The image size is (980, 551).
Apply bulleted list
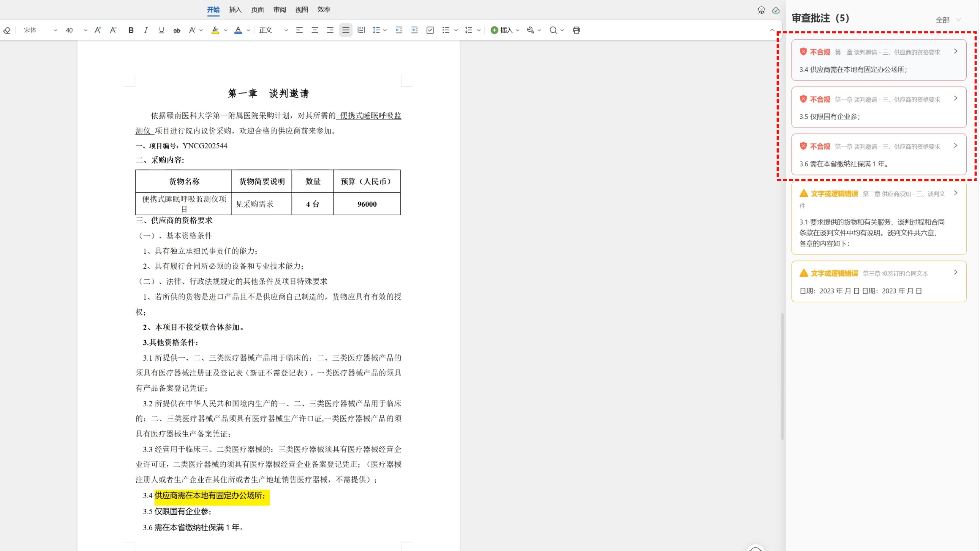point(446,30)
